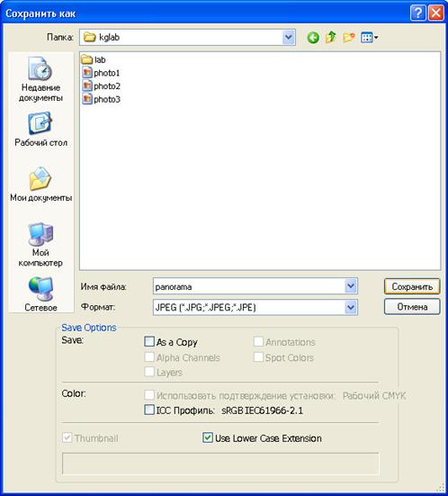Select the photo1 file
The width and height of the screenshot is (448, 496).
(101, 73)
